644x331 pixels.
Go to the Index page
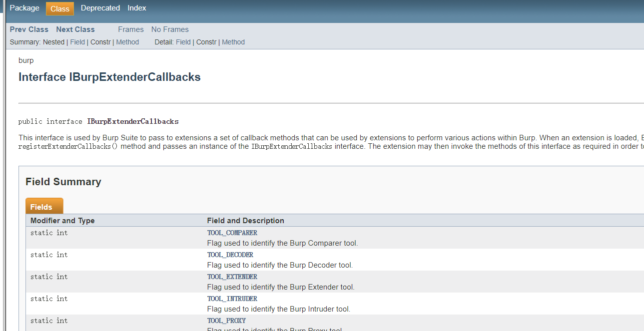[x=137, y=8]
